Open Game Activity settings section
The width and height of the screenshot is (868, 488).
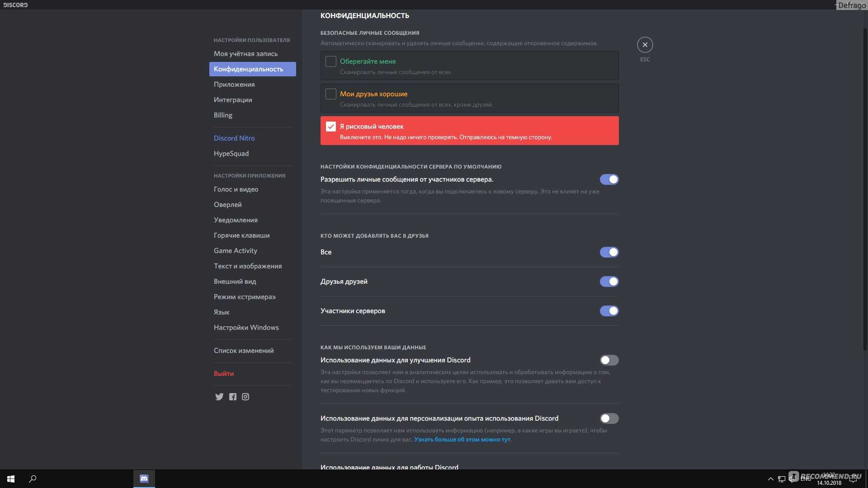tap(235, 251)
